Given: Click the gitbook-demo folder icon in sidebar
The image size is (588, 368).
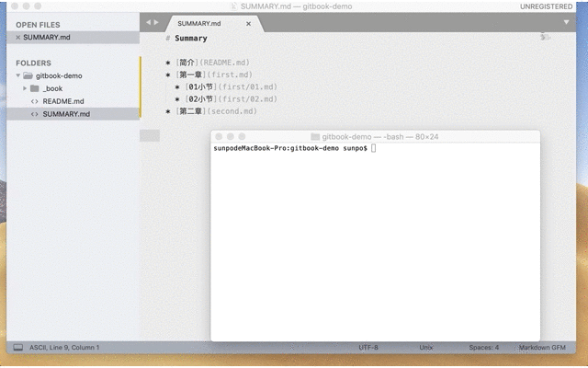Looking at the screenshot, I should (x=28, y=75).
